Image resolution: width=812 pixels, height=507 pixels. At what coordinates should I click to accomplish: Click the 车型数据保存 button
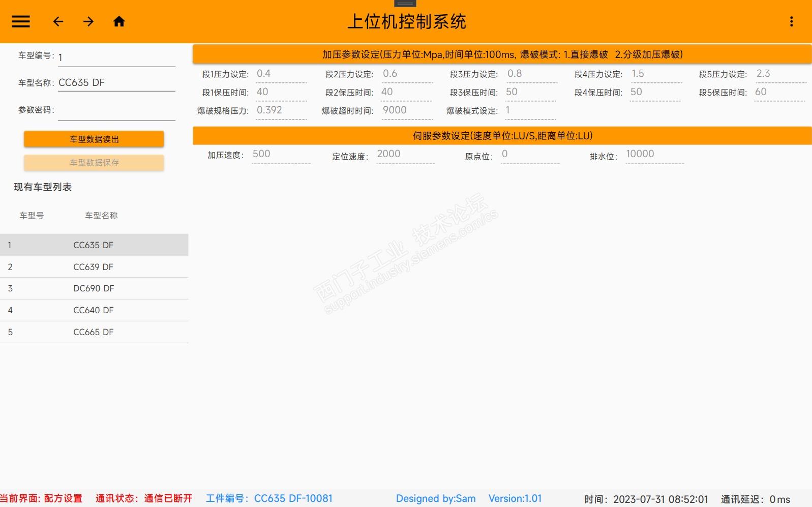click(94, 163)
